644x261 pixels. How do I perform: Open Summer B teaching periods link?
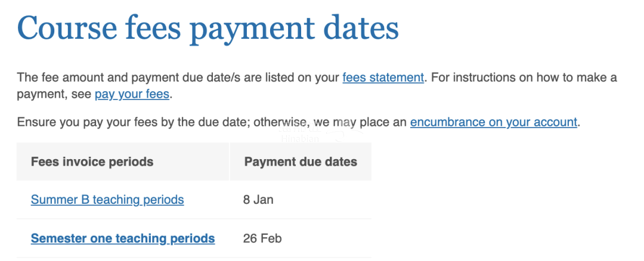tap(107, 200)
